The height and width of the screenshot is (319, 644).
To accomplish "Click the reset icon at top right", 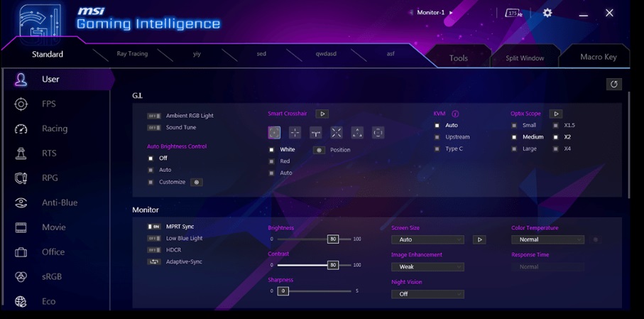I will [613, 84].
